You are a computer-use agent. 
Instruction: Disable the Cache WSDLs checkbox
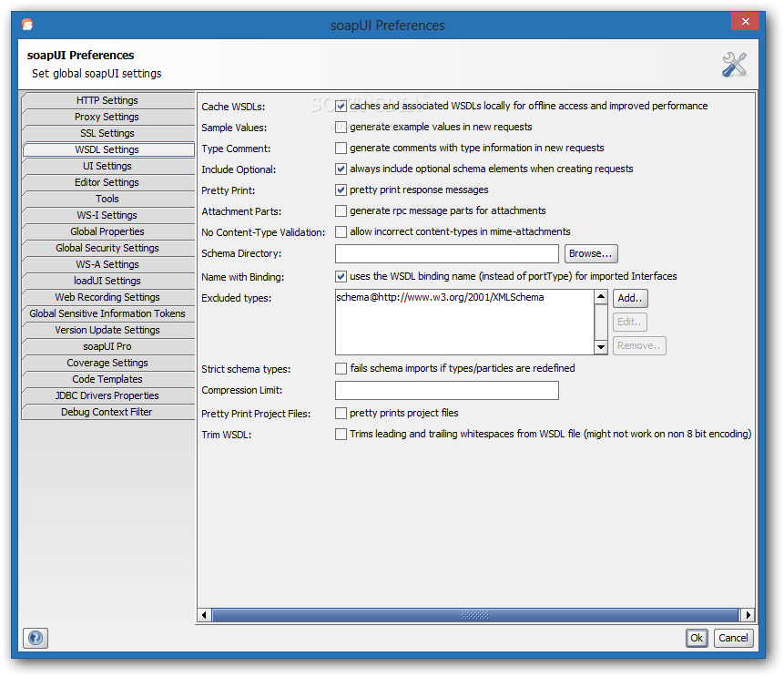341,106
